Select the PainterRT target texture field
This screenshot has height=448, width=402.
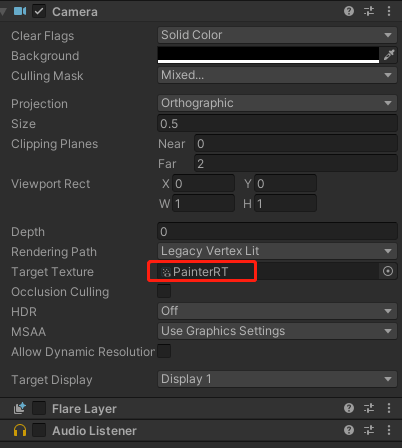[x=268, y=271]
